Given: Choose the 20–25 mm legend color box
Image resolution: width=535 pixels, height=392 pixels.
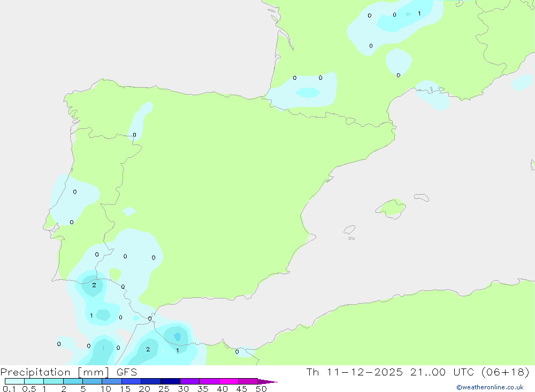Looking at the screenshot, I should point(151,381).
